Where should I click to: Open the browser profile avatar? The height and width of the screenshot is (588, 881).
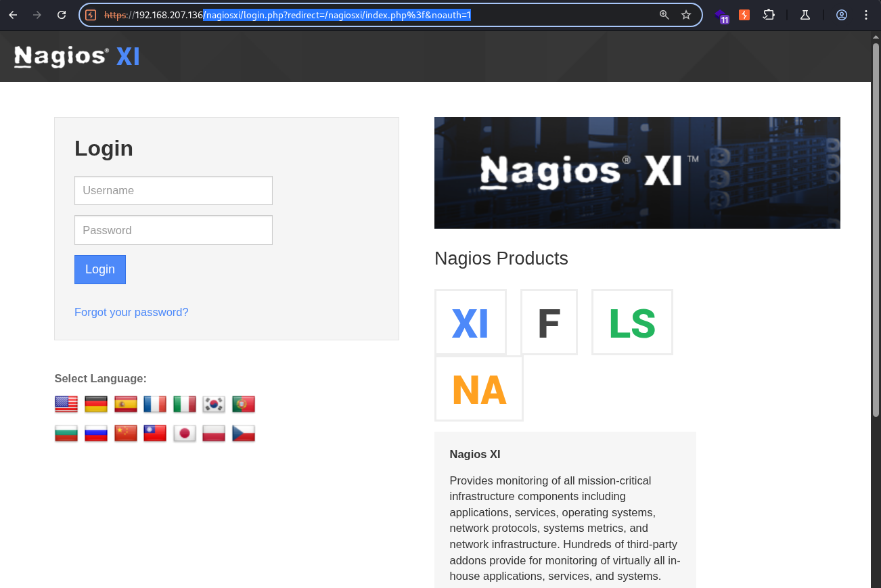coord(842,15)
